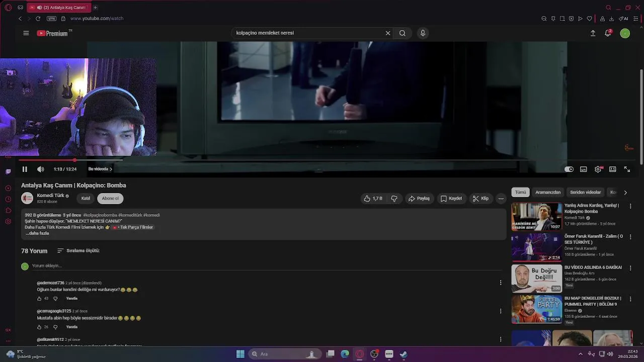Show more filter chips with arrow
Viewport: 644px width, 362px height.
click(625, 193)
